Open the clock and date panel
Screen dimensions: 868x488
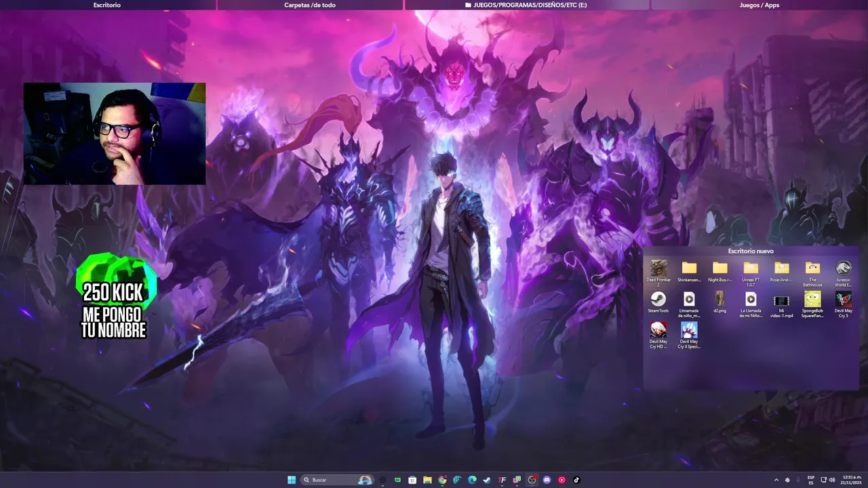pos(851,480)
